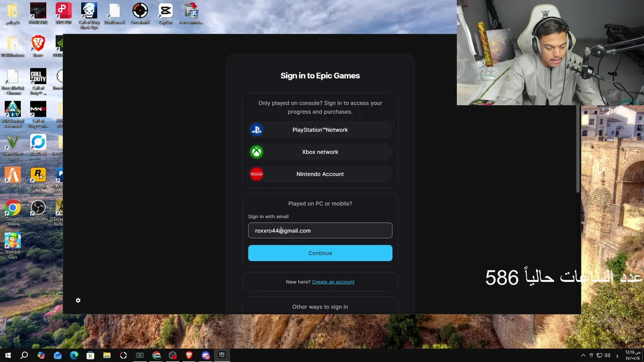Image resolution: width=644 pixels, height=362 pixels.
Task: Open the Copilot icon in taskbar
Action: pyautogui.click(x=41, y=355)
